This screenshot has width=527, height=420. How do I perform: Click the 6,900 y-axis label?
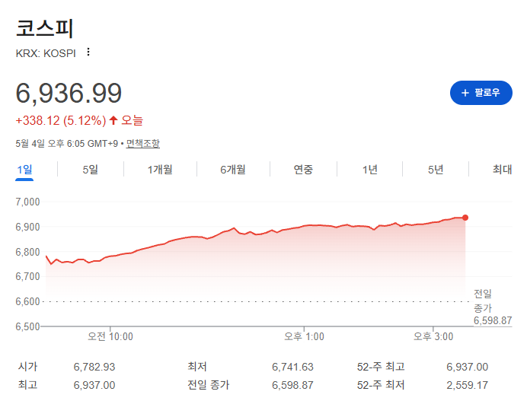(x=27, y=227)
